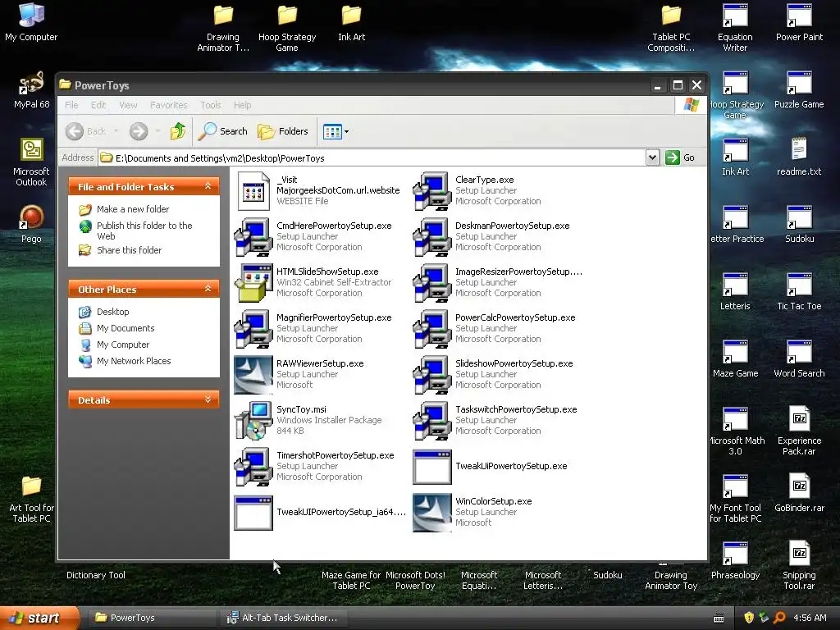Select the PowerCalcPowertoySetup.exe icon

(x=431, y=329)
